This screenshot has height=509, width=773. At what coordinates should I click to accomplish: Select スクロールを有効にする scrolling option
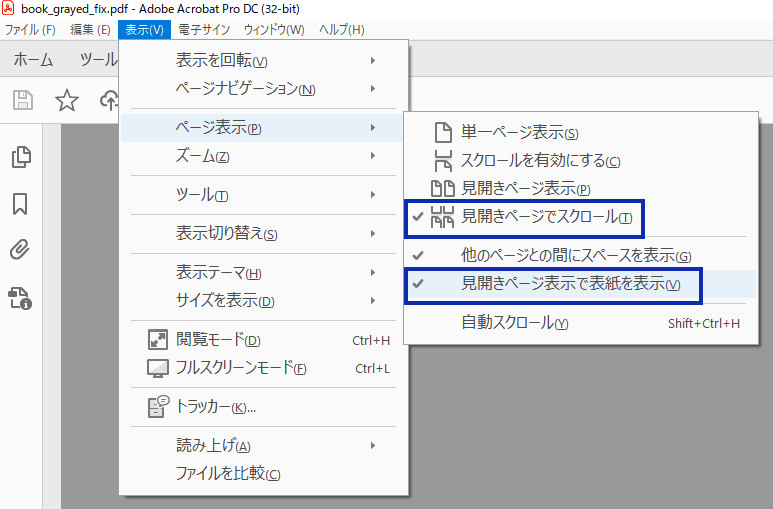[x=581, y=160]
